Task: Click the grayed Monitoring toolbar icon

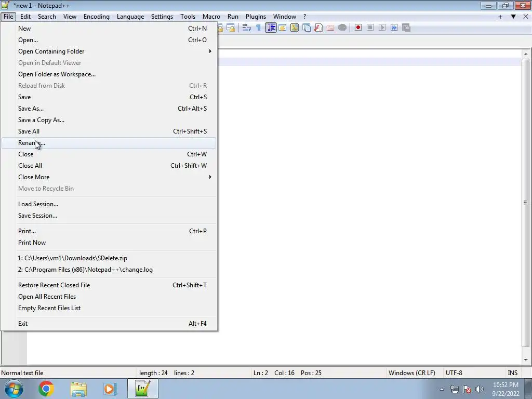Action: 342,28
